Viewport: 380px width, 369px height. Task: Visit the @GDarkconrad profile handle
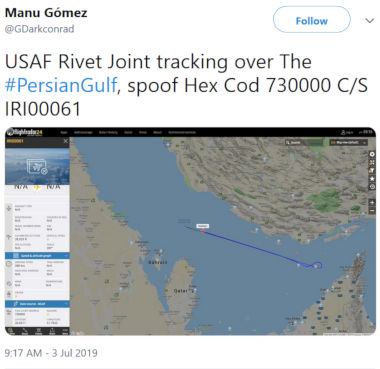tap(39, 29)
